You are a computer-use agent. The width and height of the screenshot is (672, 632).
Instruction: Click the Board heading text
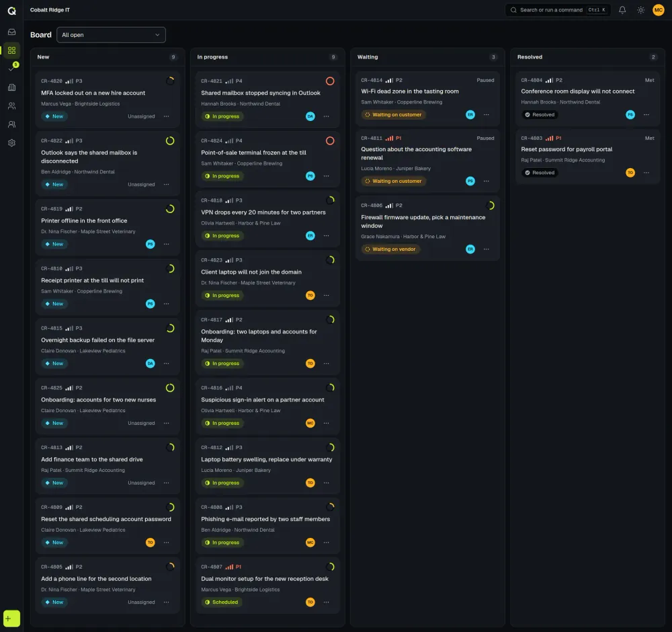(x=41, y=35)
